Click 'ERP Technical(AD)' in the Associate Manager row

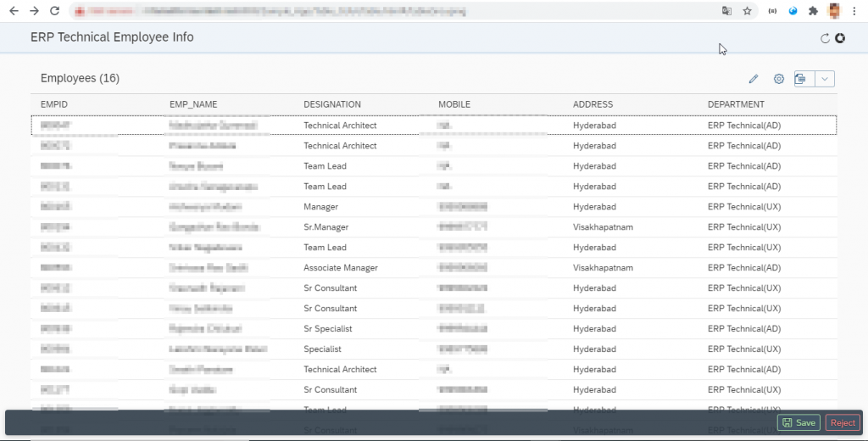744,268
